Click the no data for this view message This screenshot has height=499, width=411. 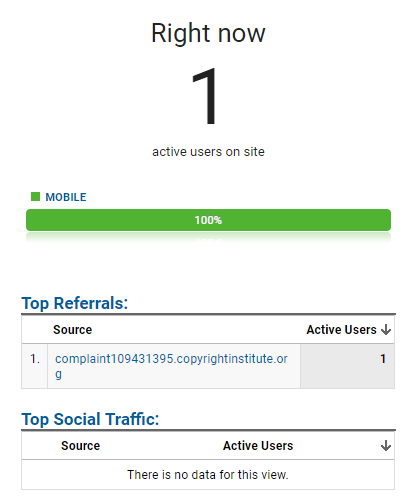click(208, 475)
